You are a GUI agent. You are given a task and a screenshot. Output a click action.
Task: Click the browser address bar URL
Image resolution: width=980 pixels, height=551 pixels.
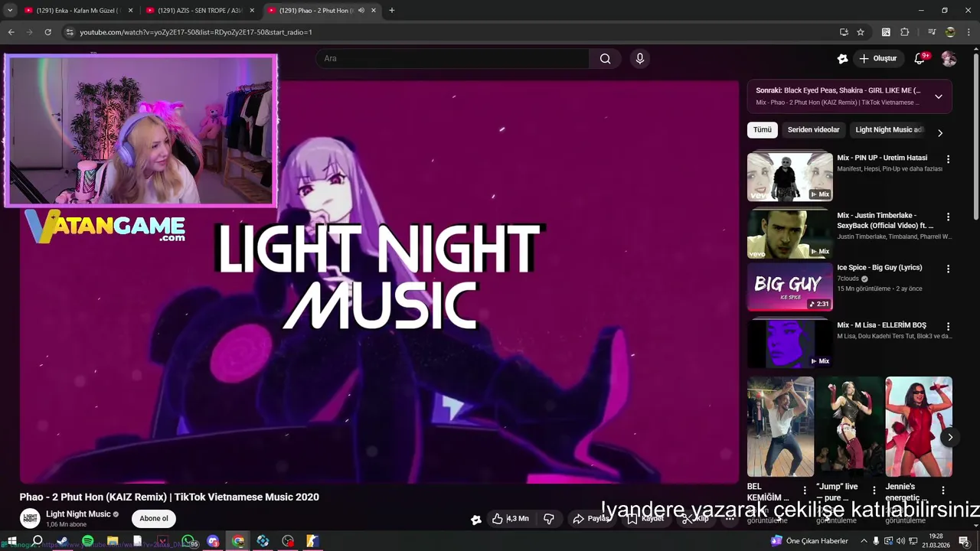coord(196,32)
